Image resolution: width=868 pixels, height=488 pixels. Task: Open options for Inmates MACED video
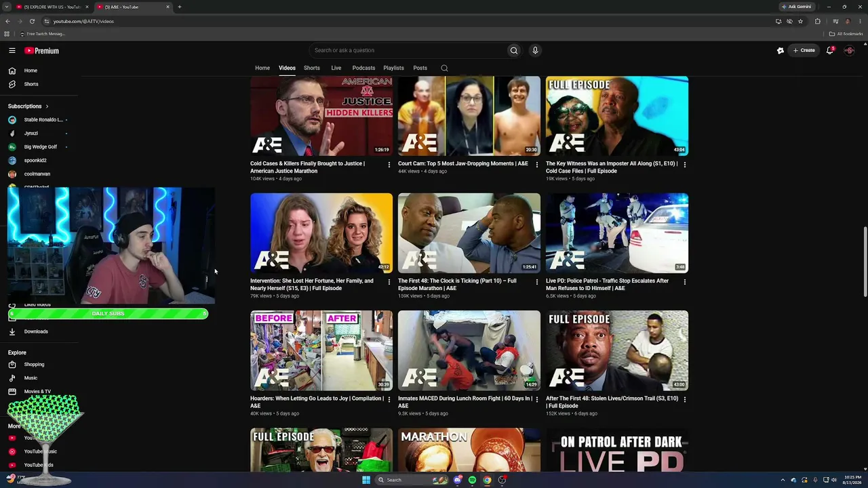pyautogui.click(x=536, y=399)
